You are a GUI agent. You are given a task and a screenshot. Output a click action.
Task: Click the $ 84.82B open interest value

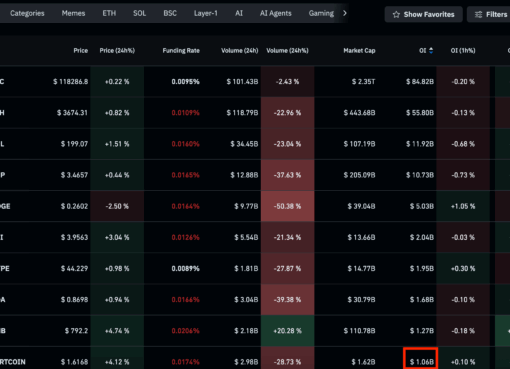(x=420, y=82)
